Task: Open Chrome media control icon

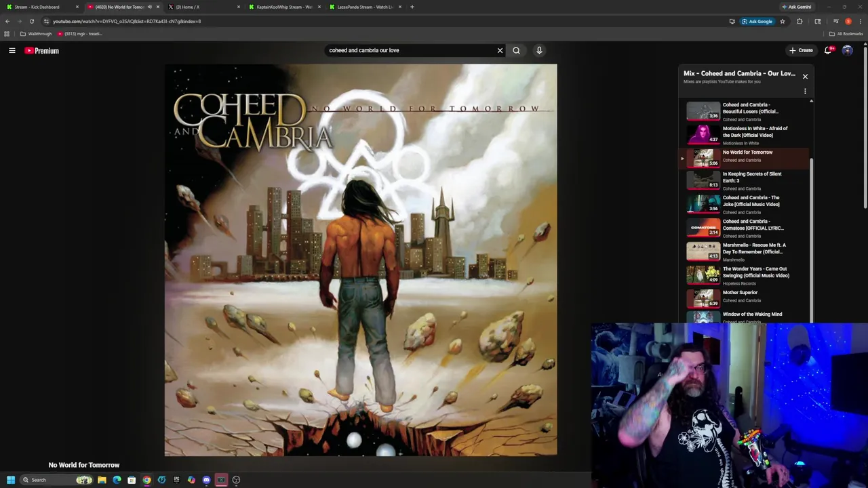Action: click(x=835, y=21)
